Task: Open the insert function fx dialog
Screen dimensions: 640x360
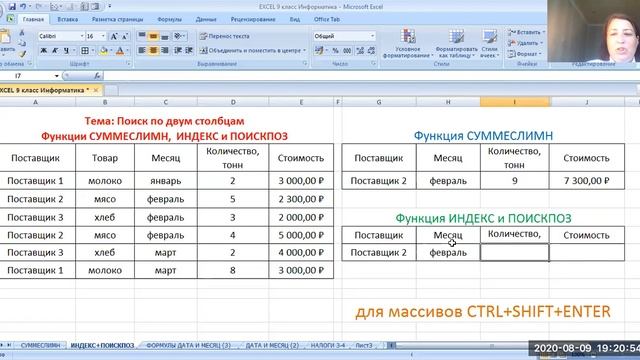Action: click(x=97, y=76)
